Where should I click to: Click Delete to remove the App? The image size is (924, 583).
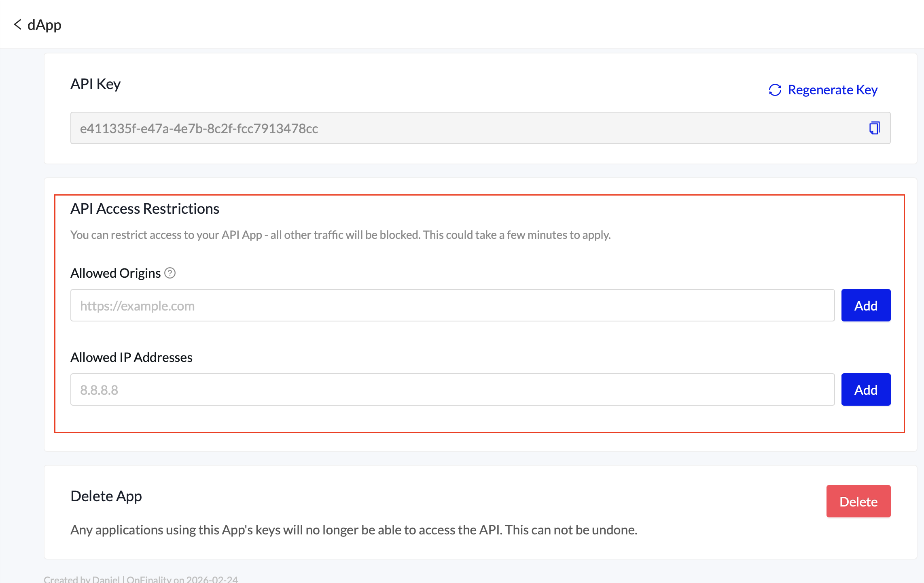point(858,501)
